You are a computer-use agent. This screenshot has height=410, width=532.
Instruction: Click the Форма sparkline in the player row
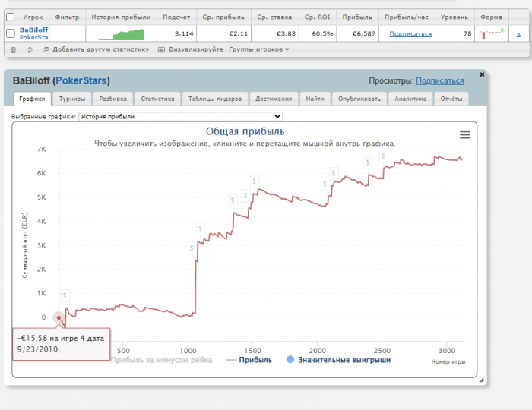point(492,33)
